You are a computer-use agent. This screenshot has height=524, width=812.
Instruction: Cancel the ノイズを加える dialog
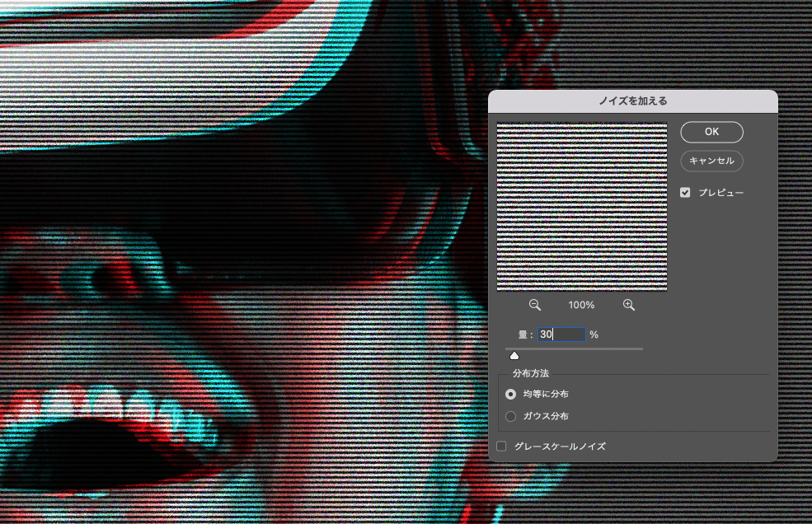[x=711, y=161]
